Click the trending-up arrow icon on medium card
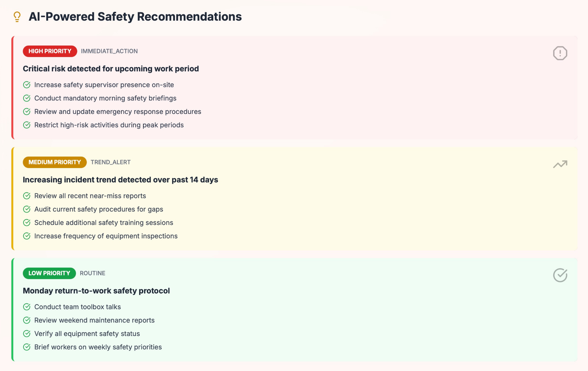The width and height of the screenshot is (588, 371). pos(560,164)
